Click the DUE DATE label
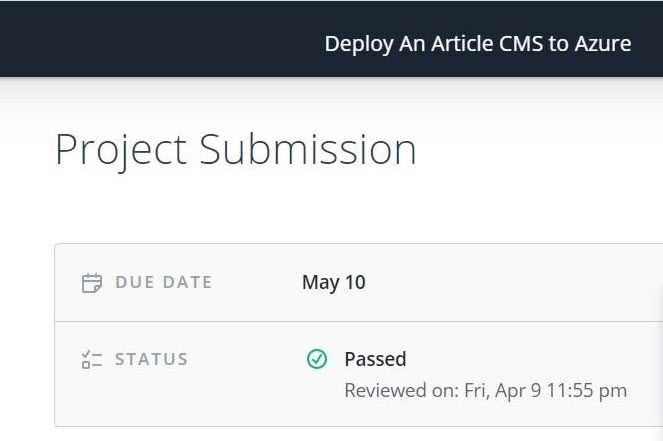This screenshot has width=663, height=441. [x=164, y=282]
